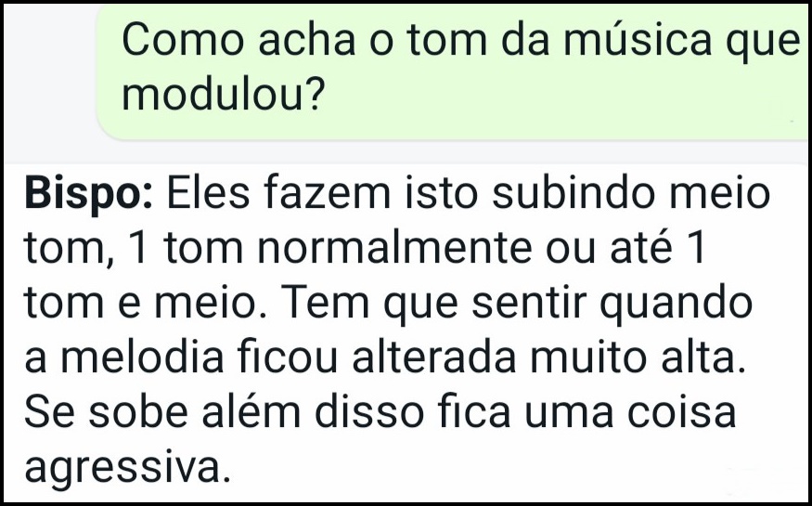Click the word "agressiva." ending the reply

[x=127, y=469]
